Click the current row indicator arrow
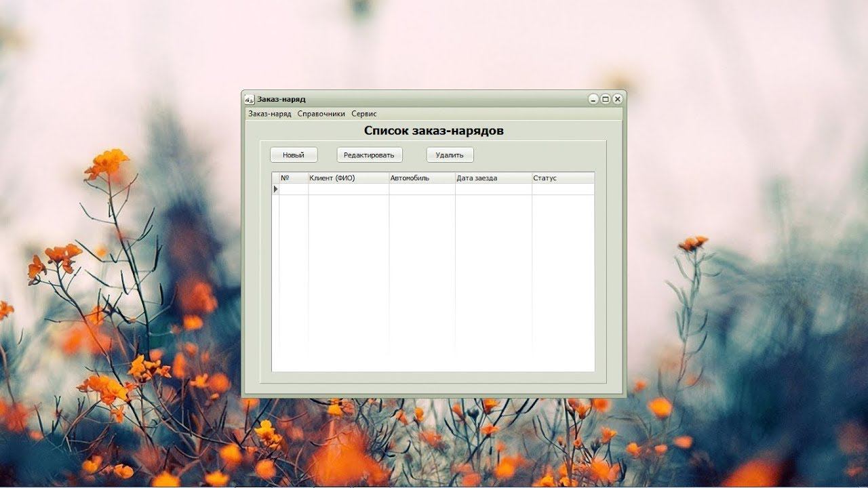Viewport: 868px width, 488px height. (276, 189)
